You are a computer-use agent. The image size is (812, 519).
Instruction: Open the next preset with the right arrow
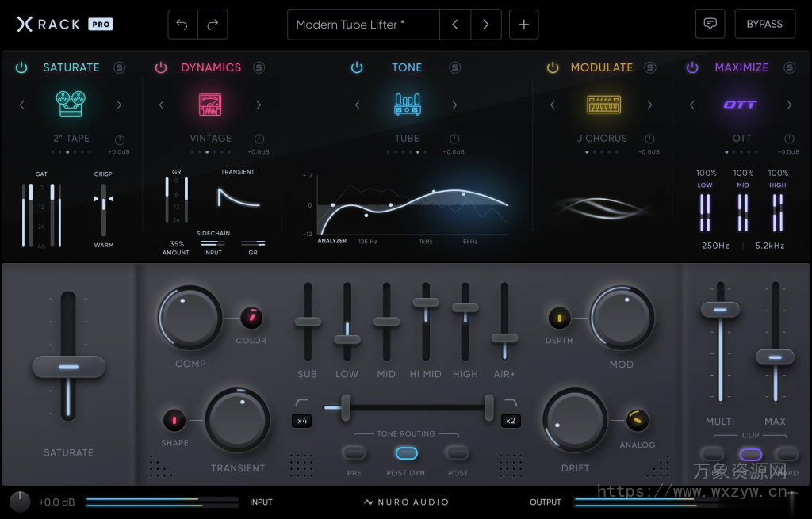(x=486, y=24)
